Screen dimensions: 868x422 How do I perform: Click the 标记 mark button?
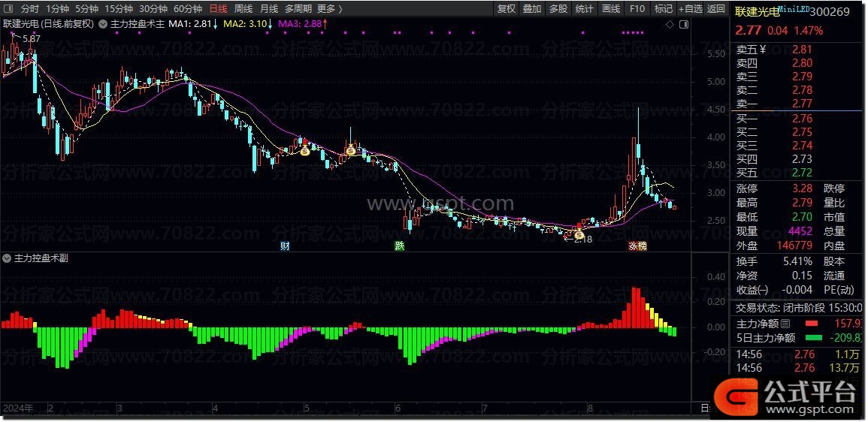point(663,9)
